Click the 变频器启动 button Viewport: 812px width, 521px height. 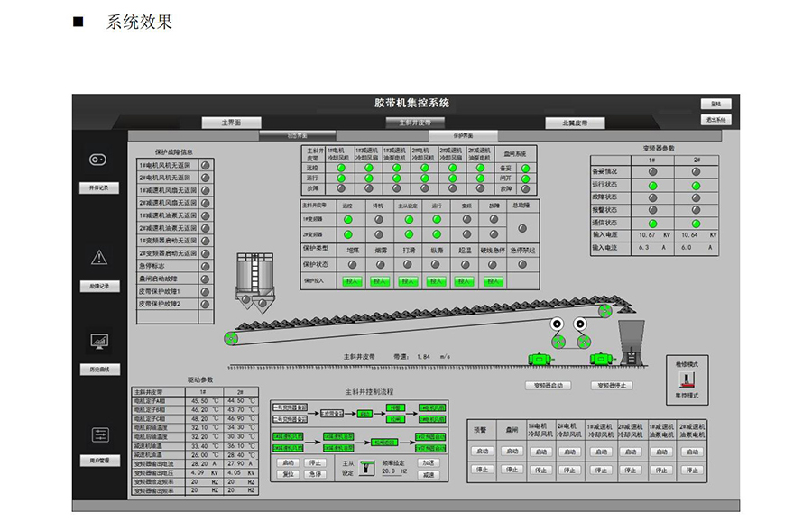pyautogui.click(x=548, y=386)
